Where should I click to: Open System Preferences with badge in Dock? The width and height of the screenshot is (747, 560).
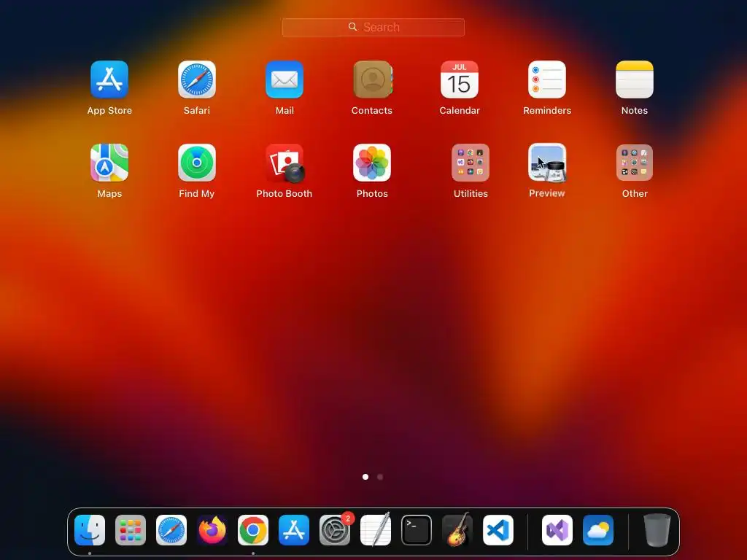(x=334, y=530)
